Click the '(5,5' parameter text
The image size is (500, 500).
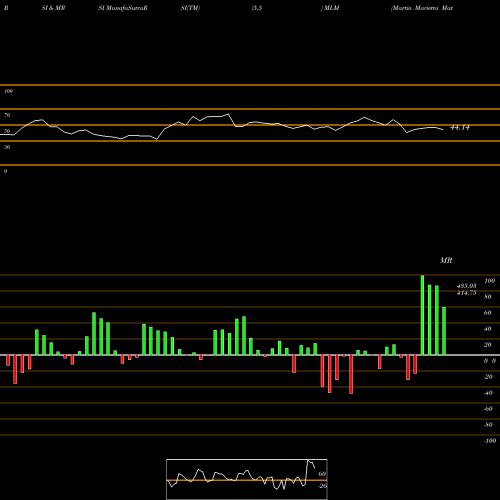(x=257, y=8)
